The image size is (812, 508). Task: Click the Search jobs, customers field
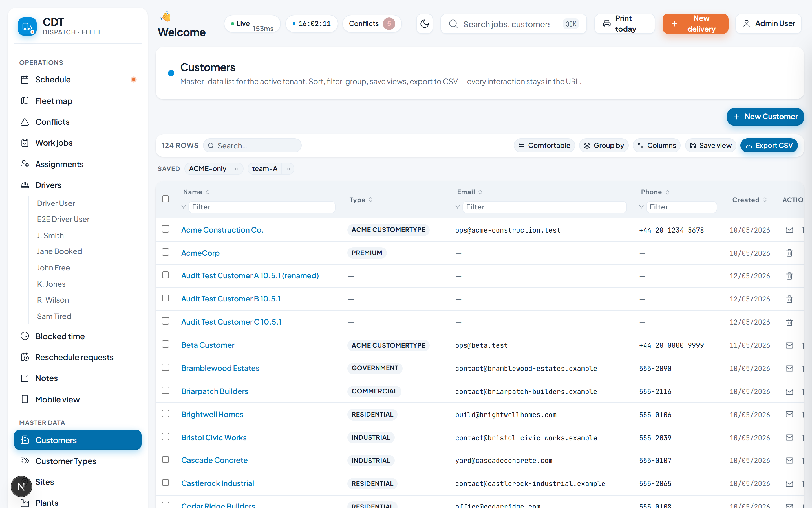point(513,24)
